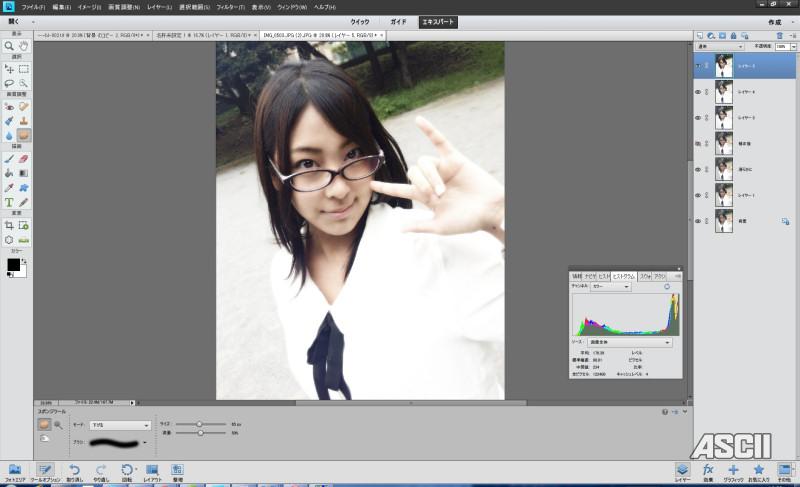Image resolution: width=800 pixels, height=487 pixels.
Task: Select the Zoom tool in the toolbox
Action: pyautogui.click(x=9, y=46)
